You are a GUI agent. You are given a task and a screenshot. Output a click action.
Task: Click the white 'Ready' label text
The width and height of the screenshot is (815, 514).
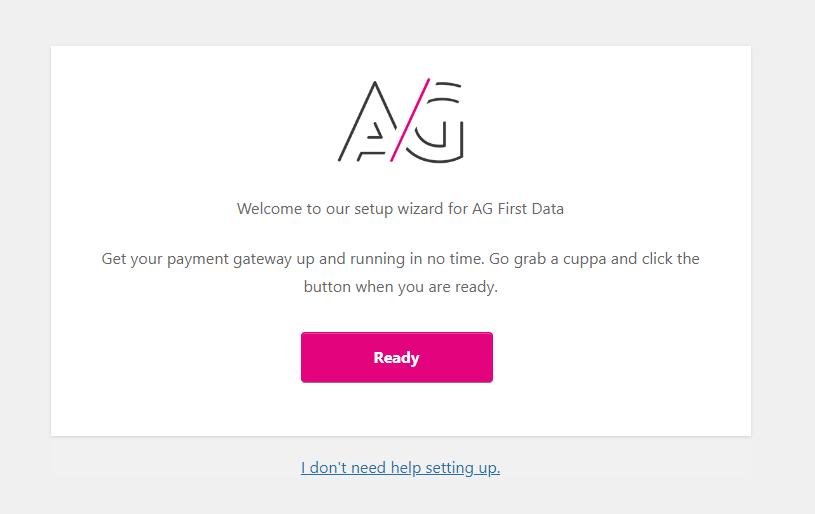[x=397, y=358]
